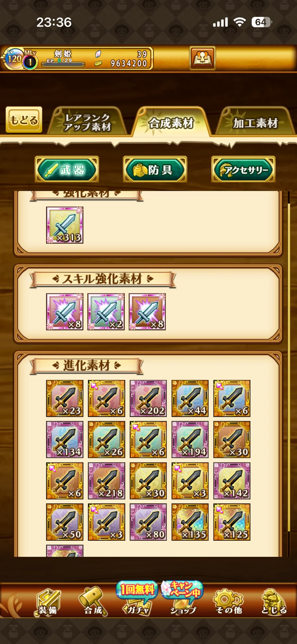Filter by アクセサリー accessory button
Image resolution: width=297 pixels, height=644 pixels.
243,169
